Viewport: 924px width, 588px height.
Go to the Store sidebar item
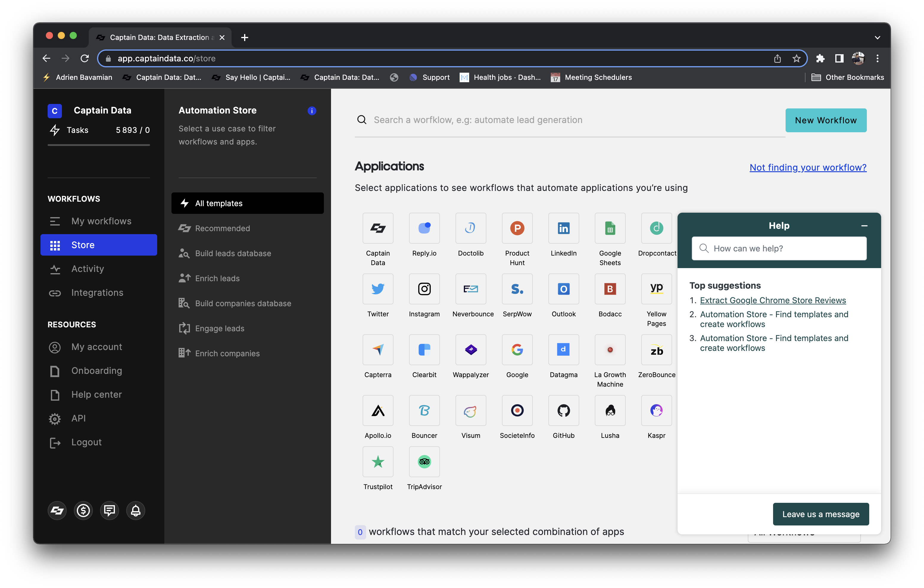pos(99,245)
